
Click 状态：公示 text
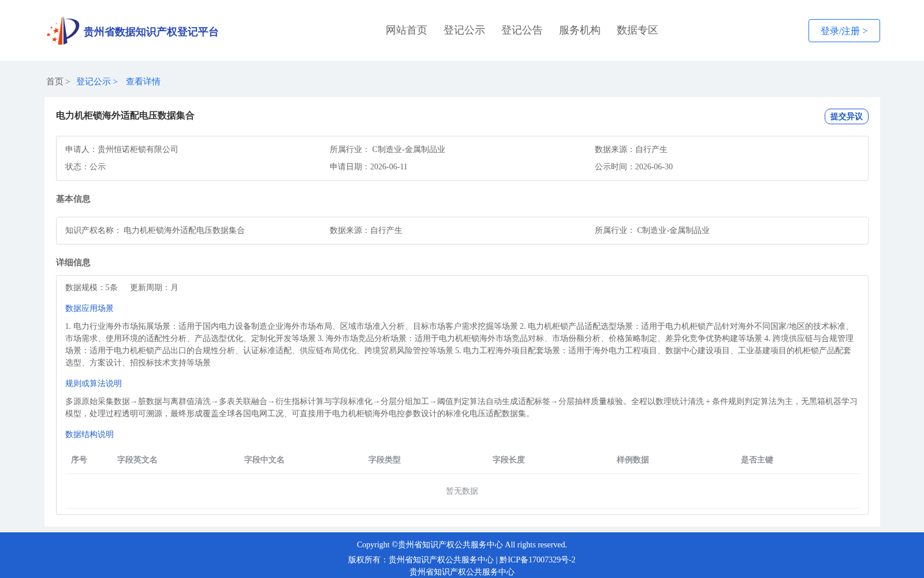(85, 166)
